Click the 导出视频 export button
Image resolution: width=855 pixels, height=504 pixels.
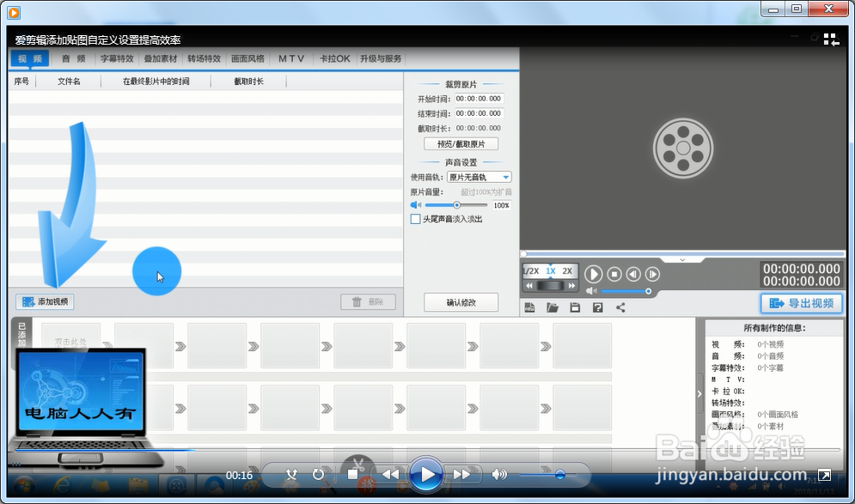click(x=802, y=303)
